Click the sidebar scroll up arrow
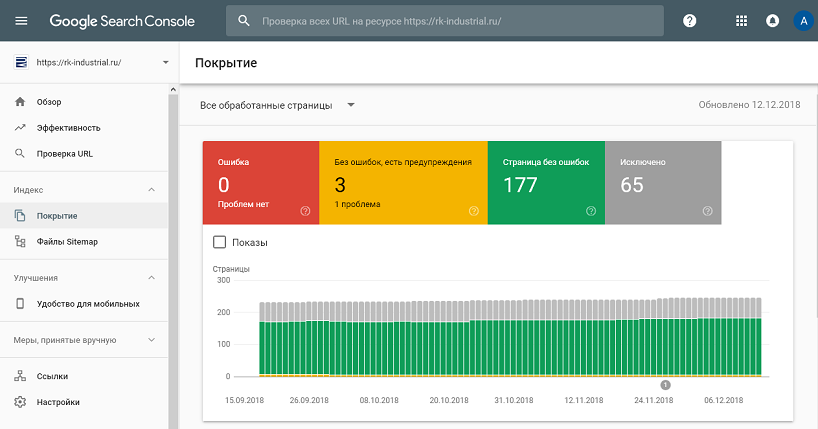818x429 pixels. (173, 90)
